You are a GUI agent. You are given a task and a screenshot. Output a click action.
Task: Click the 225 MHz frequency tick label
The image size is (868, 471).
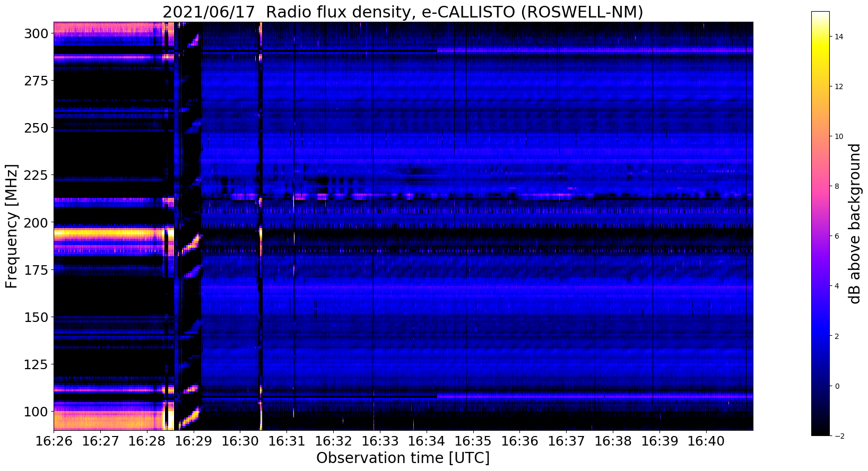coord(36,176)
